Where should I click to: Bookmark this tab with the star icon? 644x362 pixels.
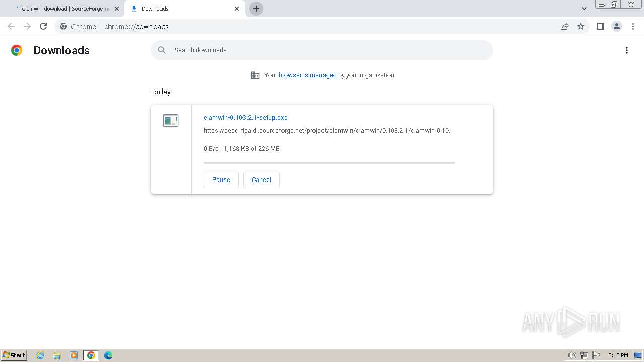[x=581, y=26]
